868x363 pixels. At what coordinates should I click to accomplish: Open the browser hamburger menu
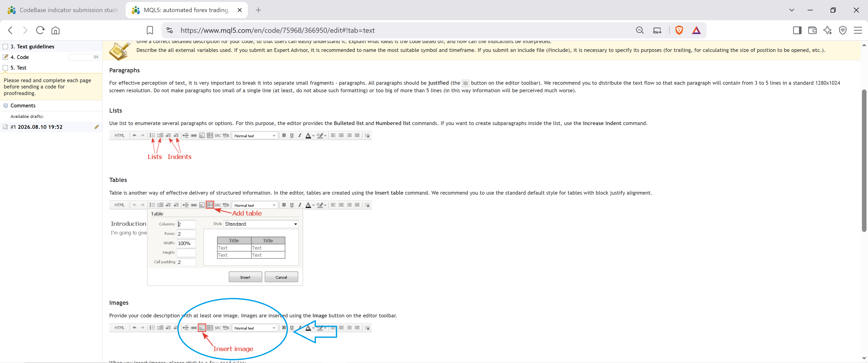pyautogui.click(x=858, y=30)
